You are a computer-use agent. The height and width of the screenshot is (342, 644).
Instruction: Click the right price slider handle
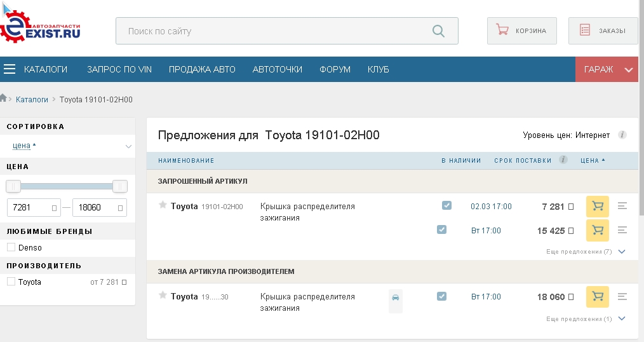[x=119, y=186]
